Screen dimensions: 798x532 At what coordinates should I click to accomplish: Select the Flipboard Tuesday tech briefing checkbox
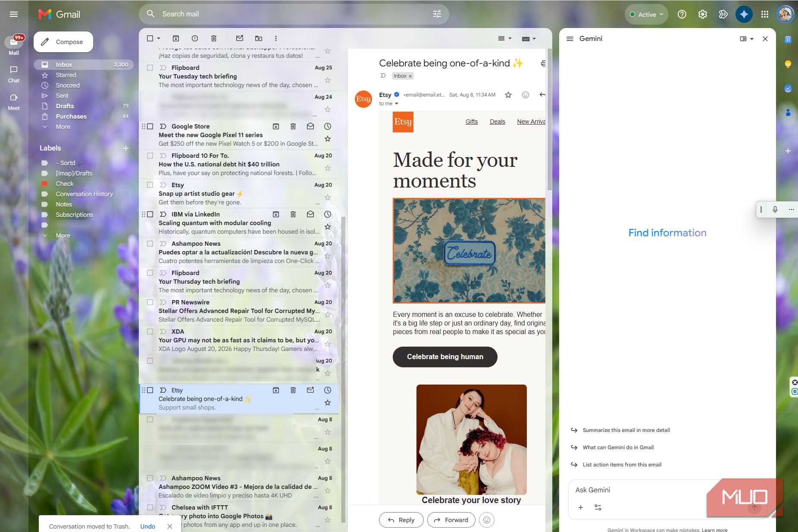pyautogui.click(x=150, y=68)
